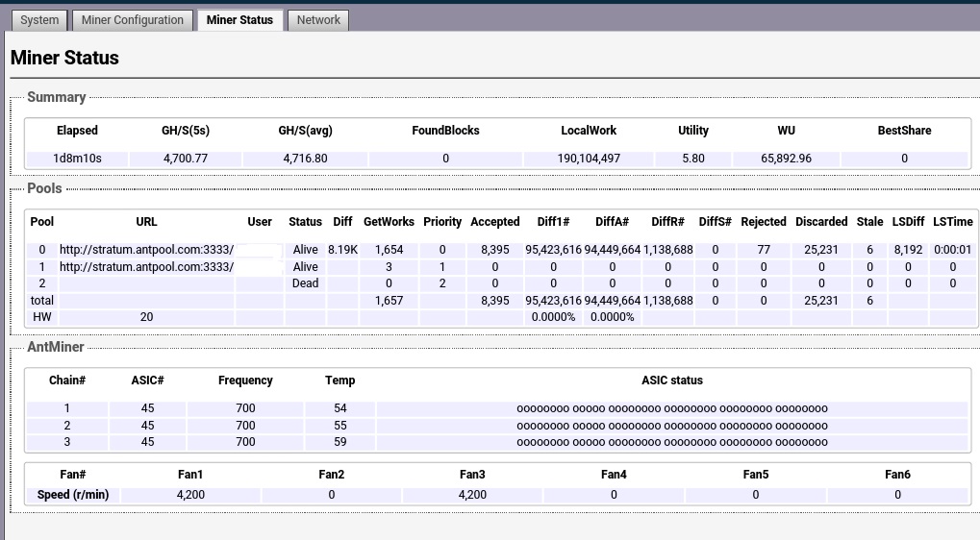Click the Rejected count 77 for pool 0
The width and height of the screenshot is (980, 540).
(764, 250)
